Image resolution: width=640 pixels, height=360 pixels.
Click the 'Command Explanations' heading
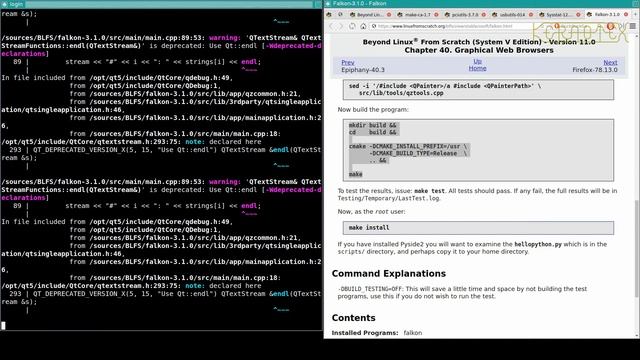pos(389,273)
